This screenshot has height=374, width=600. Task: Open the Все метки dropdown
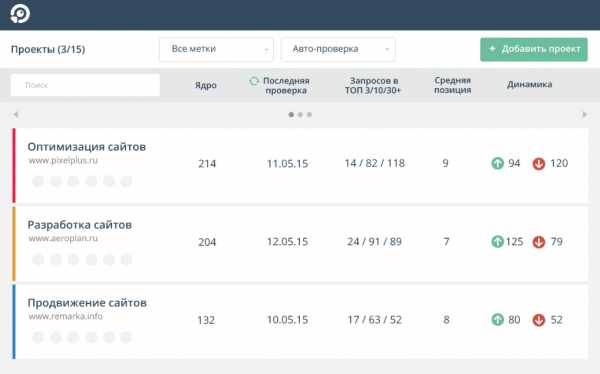pyautogui.click(x=216, y=49)
